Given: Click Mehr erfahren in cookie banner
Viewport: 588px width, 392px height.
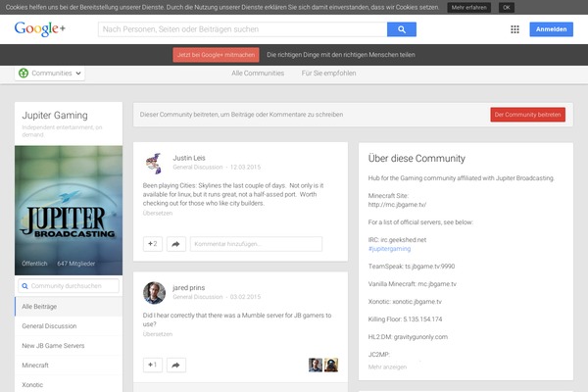Looking at the screenshot, I should (469, 8).
